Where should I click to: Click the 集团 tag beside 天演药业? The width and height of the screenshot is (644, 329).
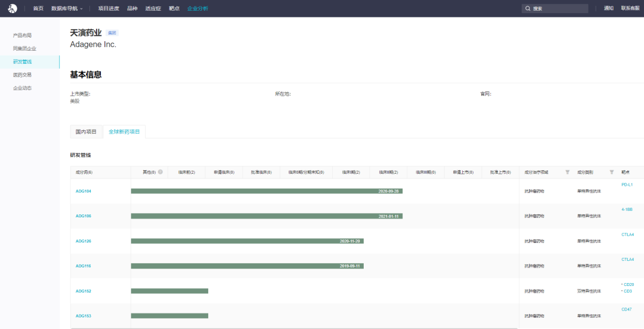point(112,33)
